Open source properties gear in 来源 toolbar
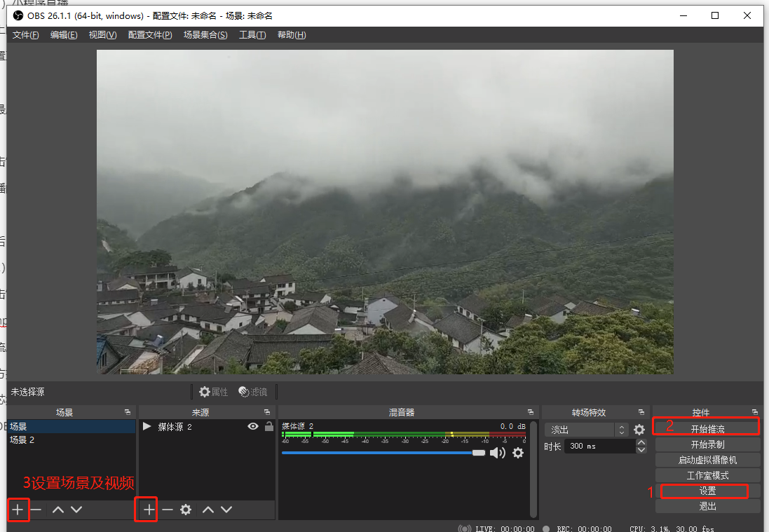 click(186, 510)
